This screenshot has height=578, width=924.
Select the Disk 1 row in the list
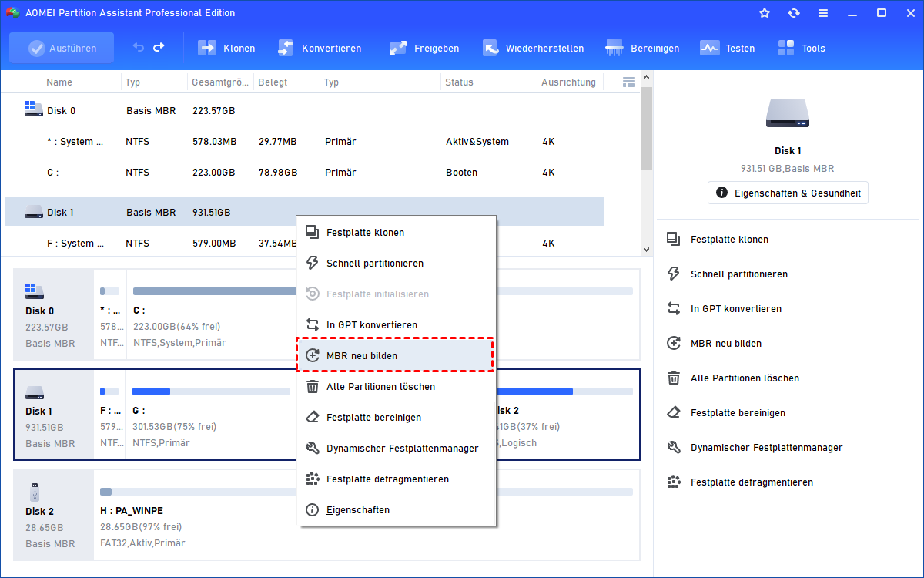pyautogui.click(x=304, y=213)
